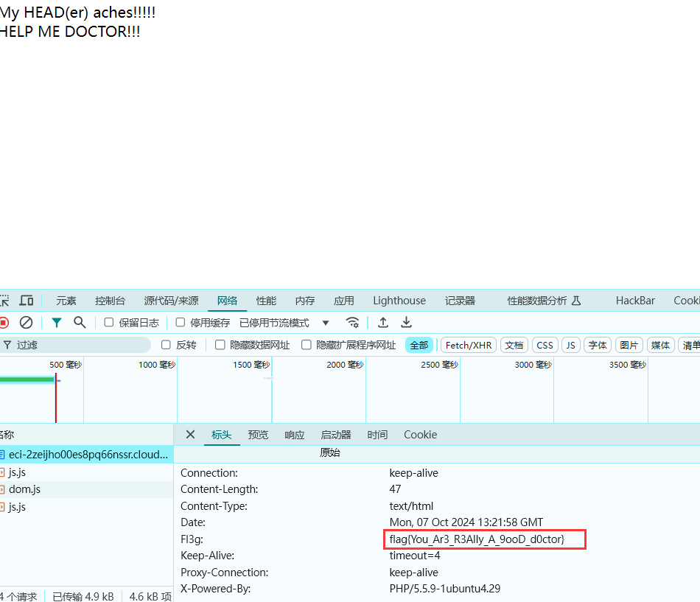The image size is (700, 602).
Task: Open the 响应 tab
Action: click(294, 435)
